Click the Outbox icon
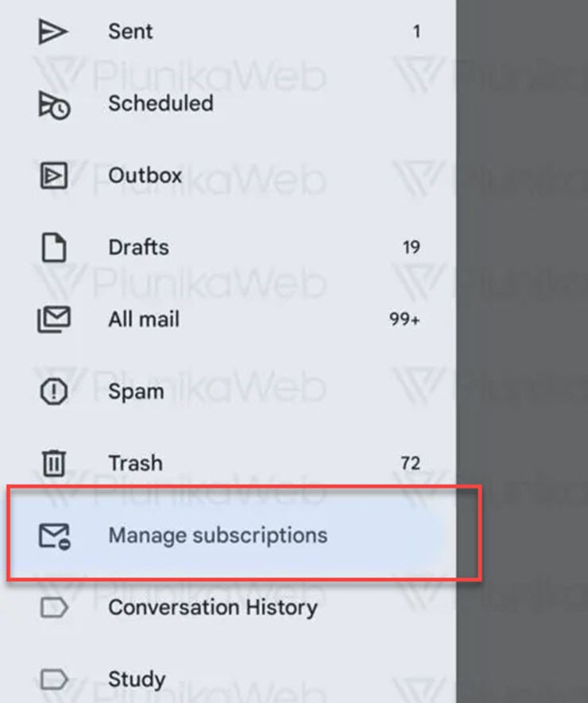This screenshot has width=588, height=703. (54, 176)
